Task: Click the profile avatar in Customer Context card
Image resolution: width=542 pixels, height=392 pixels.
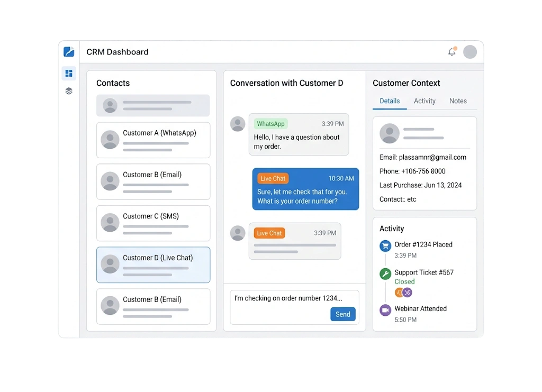Action: click(x=390, y=133)
